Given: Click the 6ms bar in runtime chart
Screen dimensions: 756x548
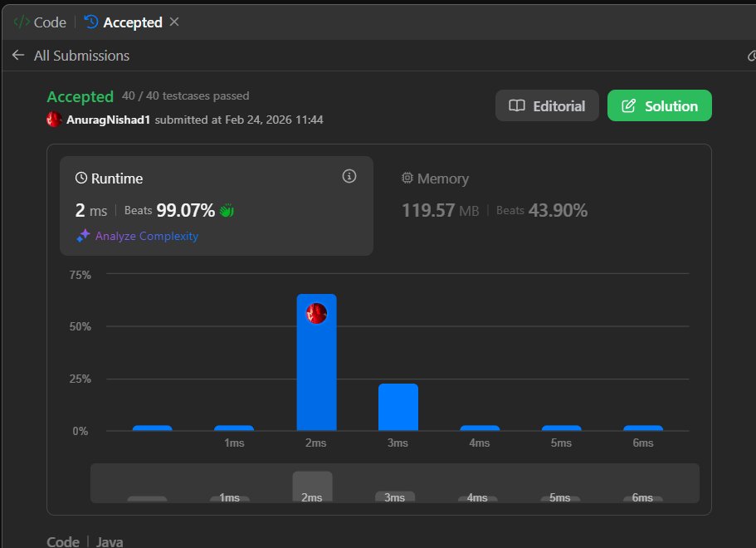Looking at the screenshot, I should (x=643, y=428).
